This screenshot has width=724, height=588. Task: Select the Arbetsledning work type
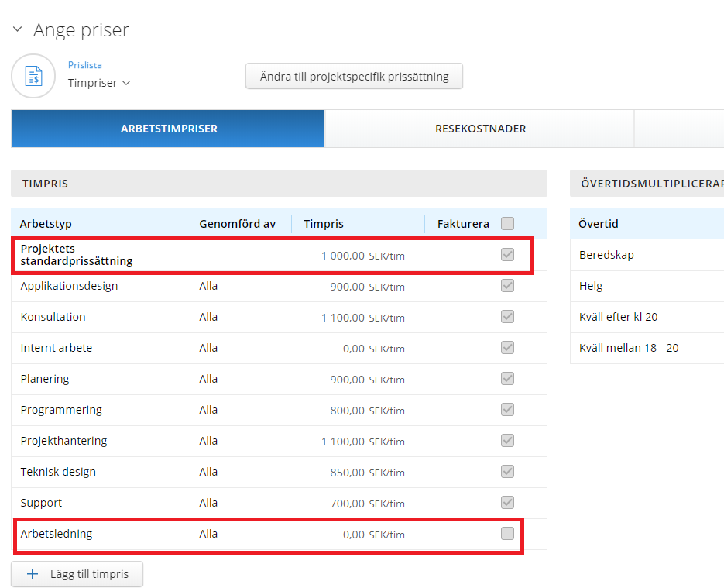click(57, 534)
